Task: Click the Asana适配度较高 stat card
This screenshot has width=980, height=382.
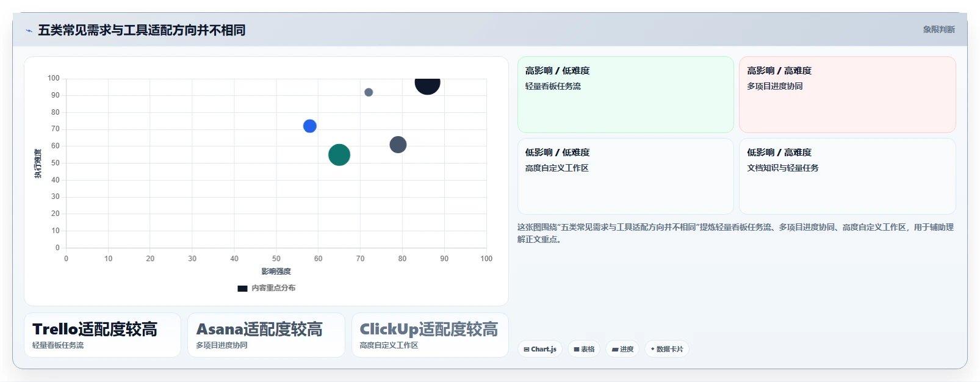Action: (266, 335)
